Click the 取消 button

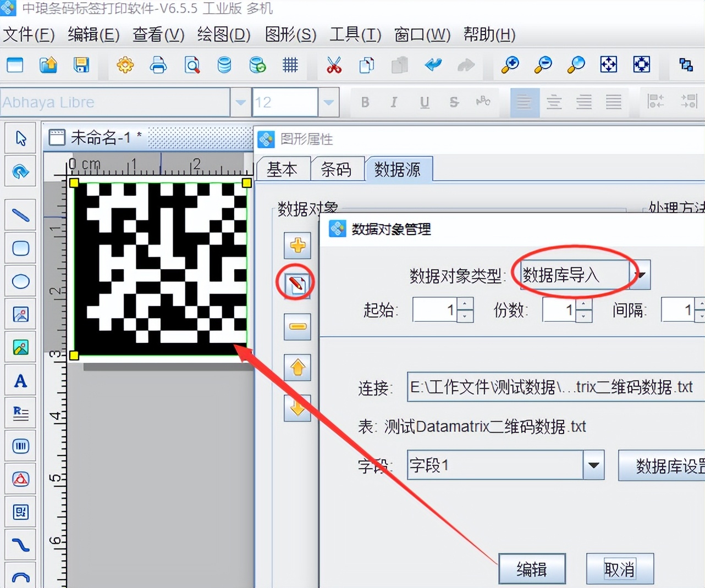tap(620, 569)
